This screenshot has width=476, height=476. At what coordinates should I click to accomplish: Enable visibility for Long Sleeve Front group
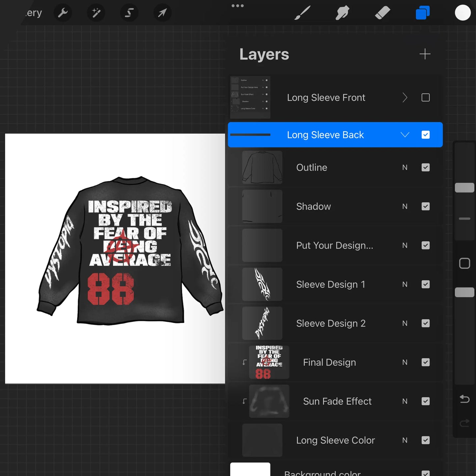tap(425, 98)
